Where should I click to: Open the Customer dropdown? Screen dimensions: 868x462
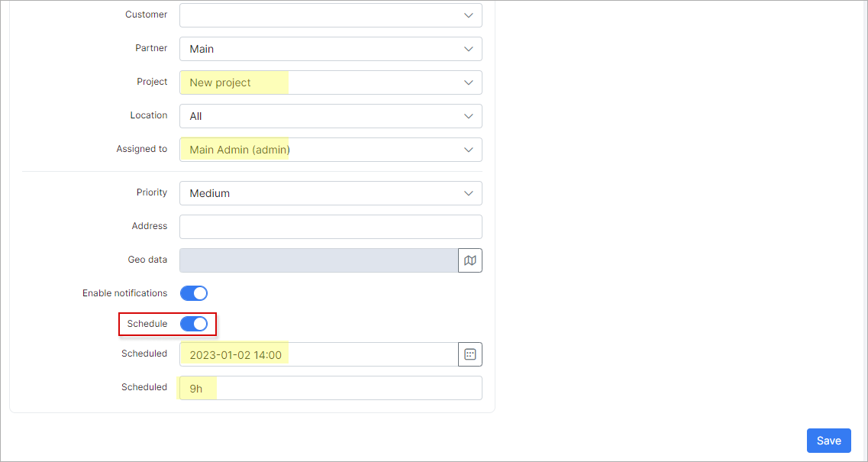331,15
